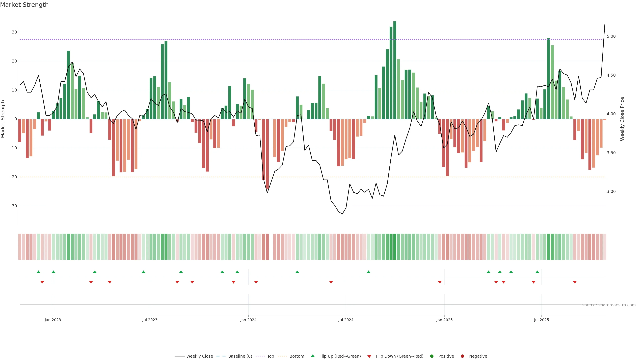Image resolution: width=644 pixels, height=362 pixels.
Task: Click the last green flip-up marker before Jul 2025
Action: click(537, 272)
